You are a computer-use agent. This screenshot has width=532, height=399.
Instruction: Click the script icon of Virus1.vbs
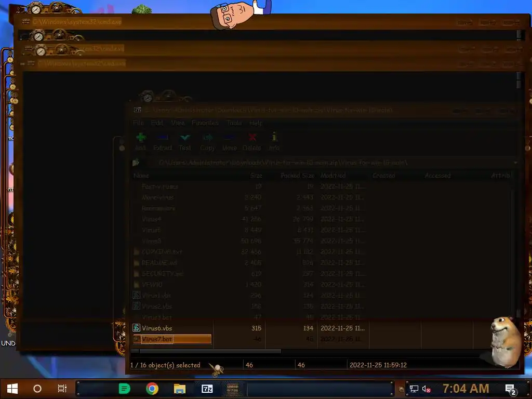pos(136,295)
